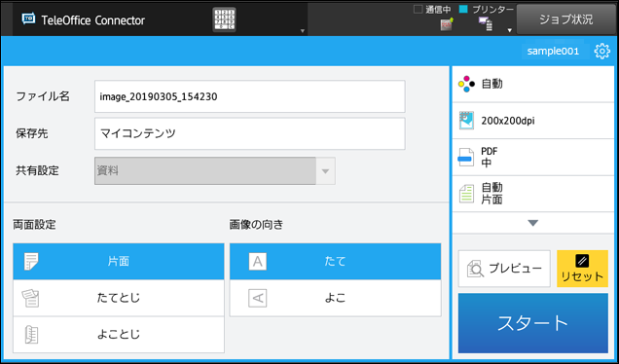Click the printer status icon under プリンター
Image resolution: width=619 pixels, height=364 pixels.
[x=486, y=24]
